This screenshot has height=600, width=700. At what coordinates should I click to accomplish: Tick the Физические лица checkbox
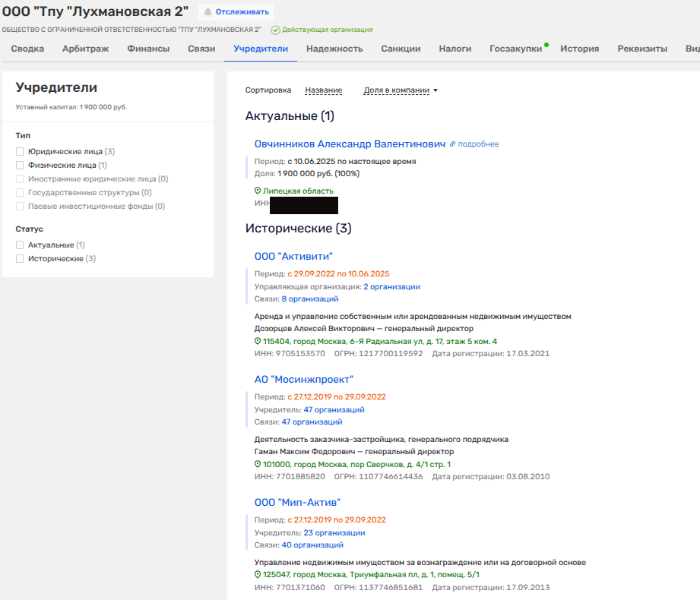pos(21,165)
